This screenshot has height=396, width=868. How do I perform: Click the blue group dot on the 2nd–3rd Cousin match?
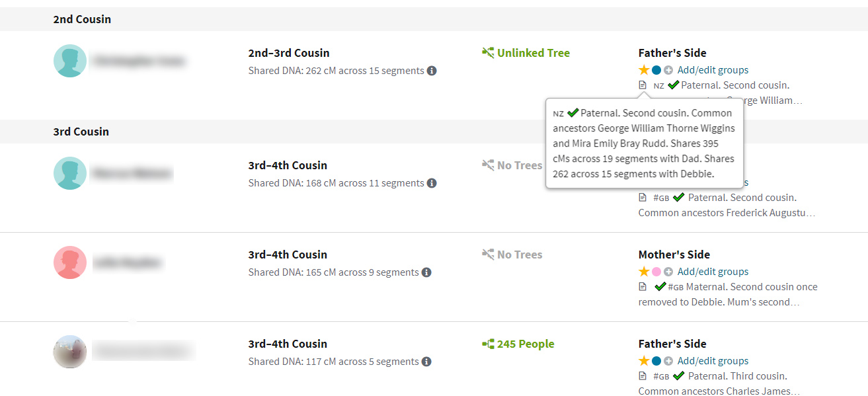656,70
